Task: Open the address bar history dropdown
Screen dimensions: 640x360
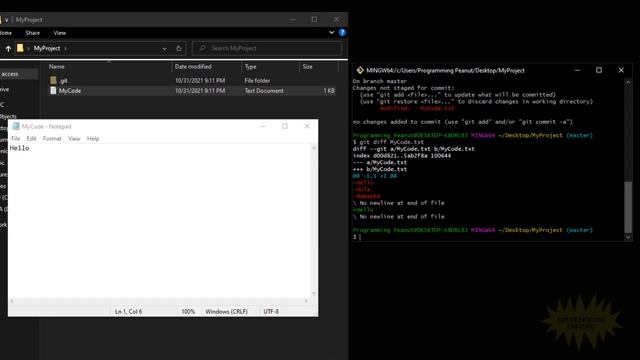Action: 164,49
